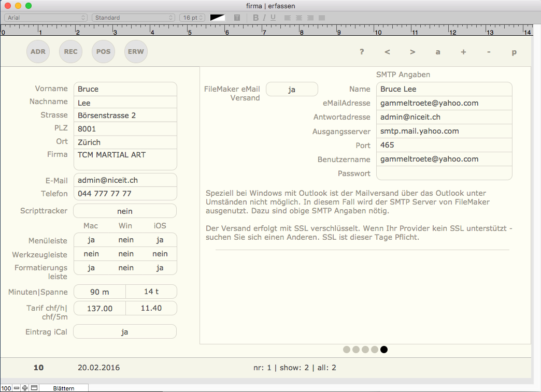Zoom in with the plus icon
541x392 pixels.
pyautogui.click(x=25, y=388)
